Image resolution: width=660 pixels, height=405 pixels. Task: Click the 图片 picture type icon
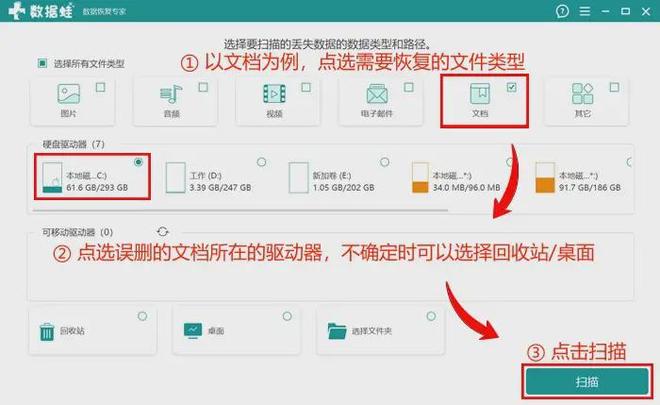[x=69, y=93]
